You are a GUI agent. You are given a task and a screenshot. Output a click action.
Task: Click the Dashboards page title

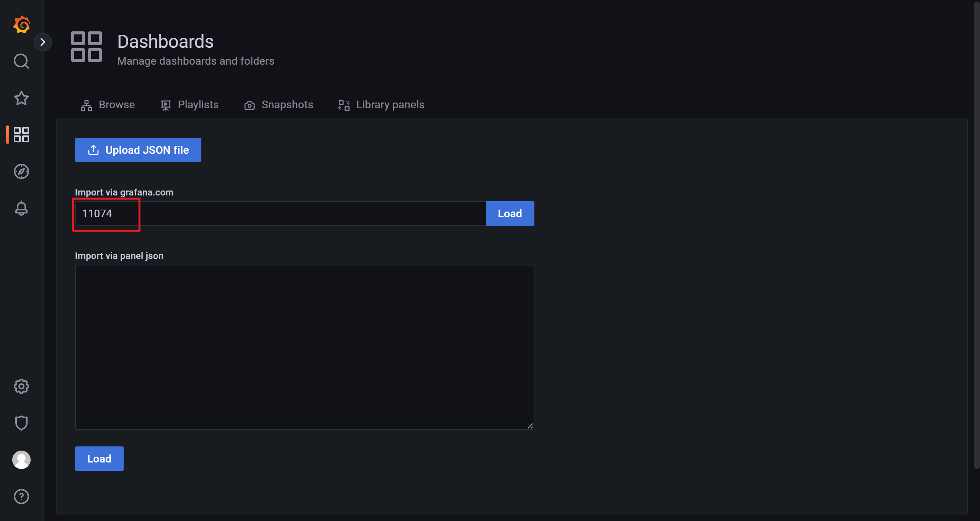click(165, 41)
